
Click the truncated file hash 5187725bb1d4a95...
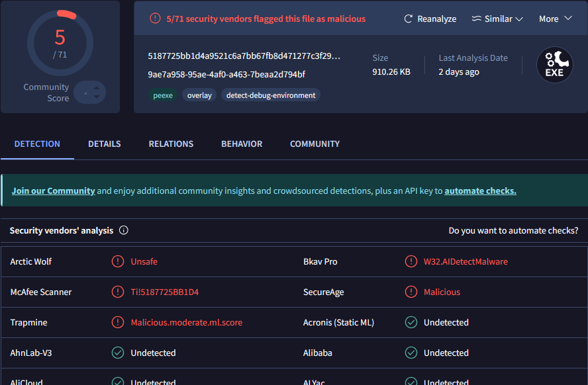pyautogui.click(x=244, y=56)
